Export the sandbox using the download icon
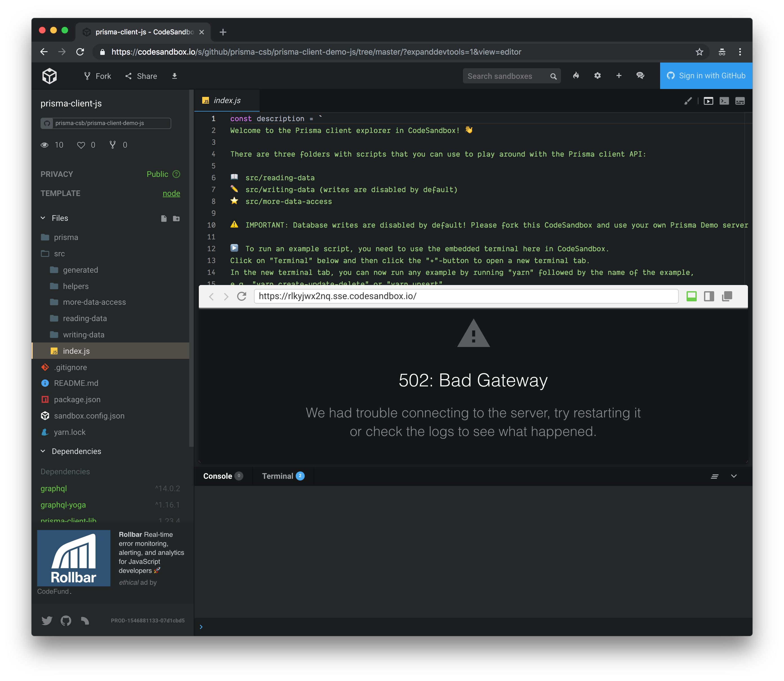Viewport: 784px width, 681px height. pos(174,76)
